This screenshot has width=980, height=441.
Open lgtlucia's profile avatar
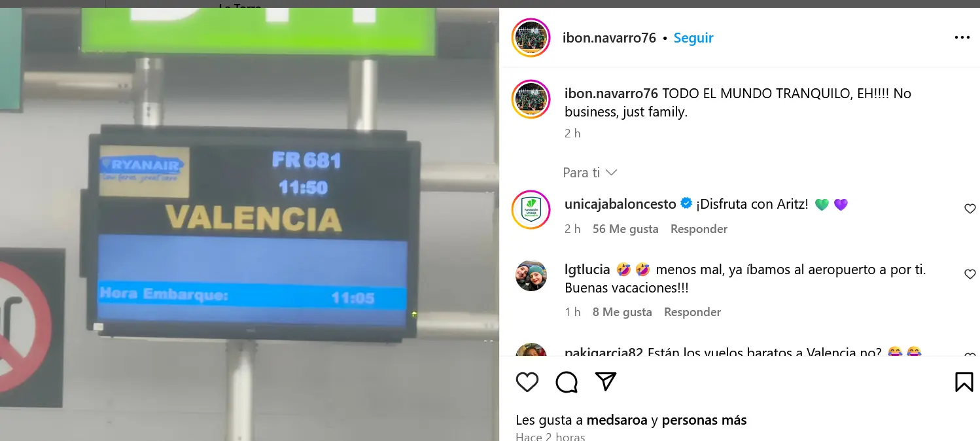coord(531,275)
